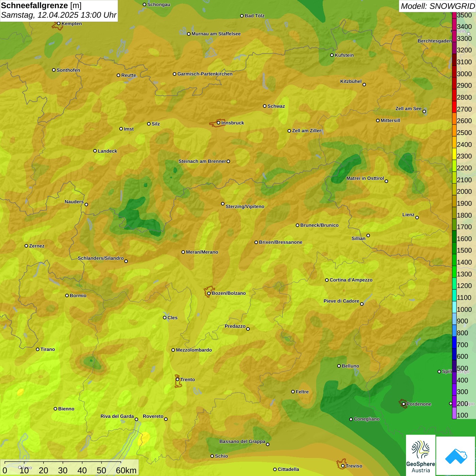This screenshot has height=476, width=476.
Task: Click the "Bassano del Grappa" label
Action: tap(242, 441)
